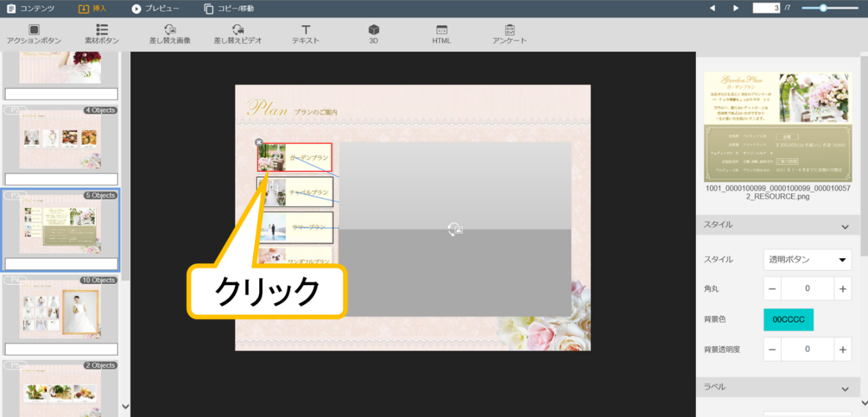Screen dimensions: 868x417
Task: Select the 素材ボタン tool
Action: pos(101,34)
